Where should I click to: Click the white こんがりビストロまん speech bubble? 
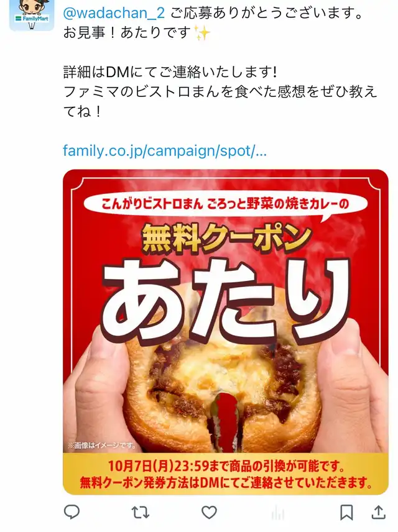pyautogui.click(x=225, y=204)
